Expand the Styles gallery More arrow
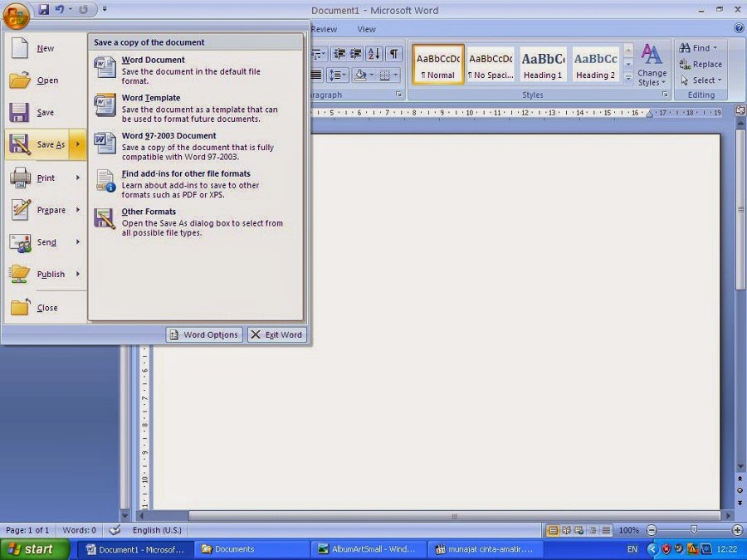Viewport: 747px width, 560px height. (x=628, y=77)
